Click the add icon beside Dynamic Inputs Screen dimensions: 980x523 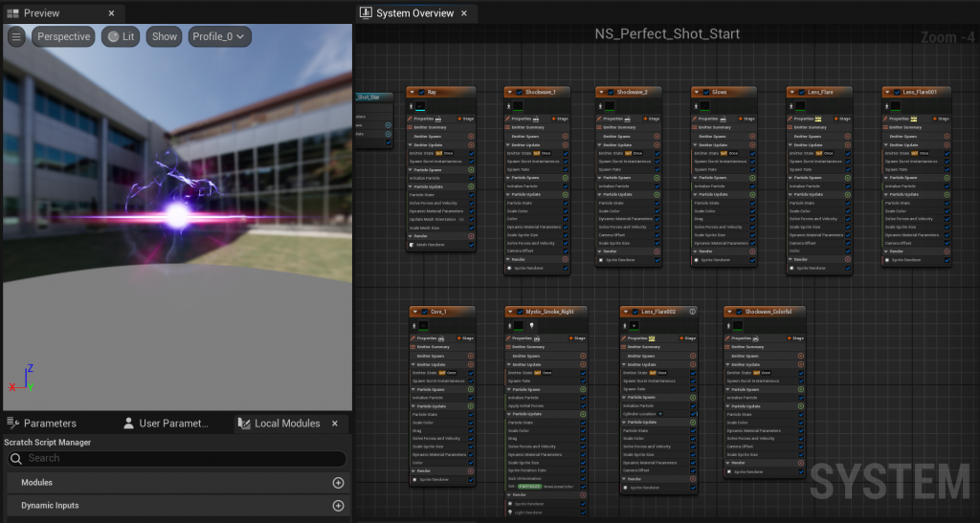338,506
